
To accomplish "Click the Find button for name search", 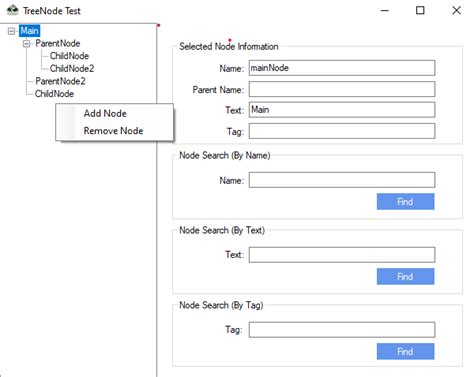I will pyautogui.click(x=405, y=202).
